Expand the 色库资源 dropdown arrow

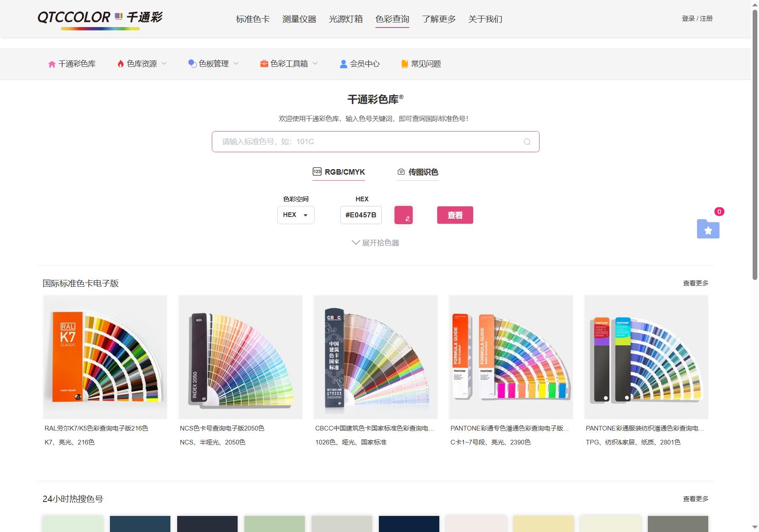coord(164,63)
